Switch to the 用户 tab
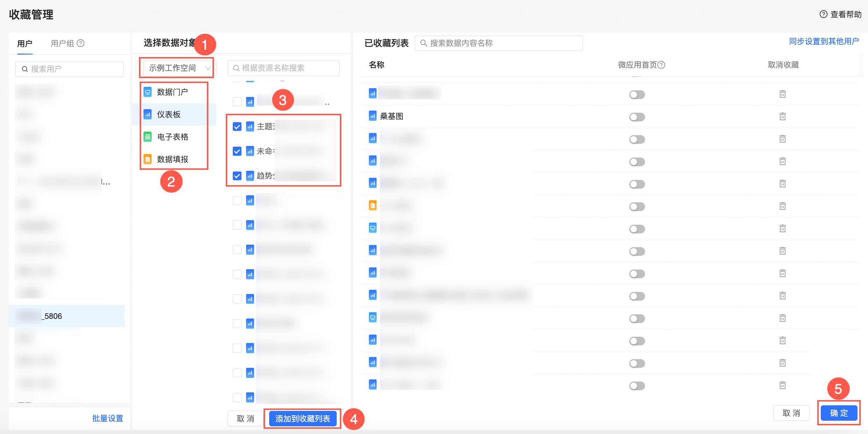Viewport: 868px width, 434px height. point(24,44)
